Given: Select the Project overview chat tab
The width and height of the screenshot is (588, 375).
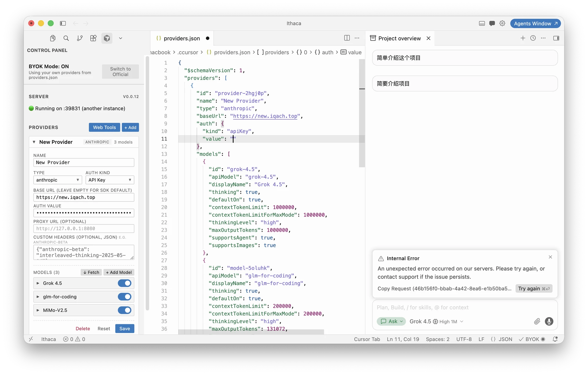Looking at the screenshot, I should 399,38.
